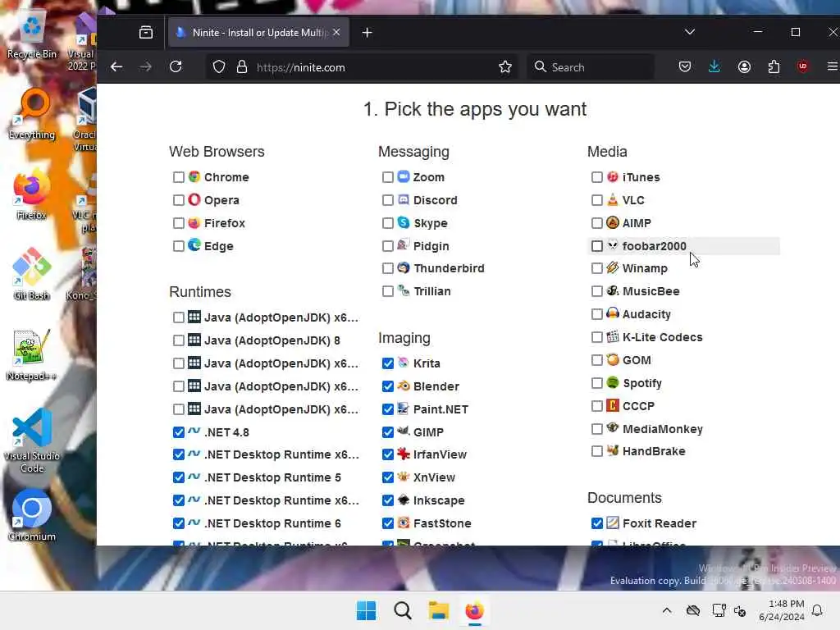
Task: Click the site security padlock icon
Action: pyautogui.click(x=242, y=67)
